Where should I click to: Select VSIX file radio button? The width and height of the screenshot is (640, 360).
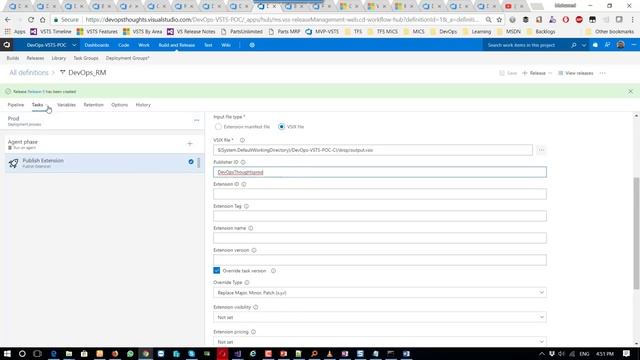point(281,127)
